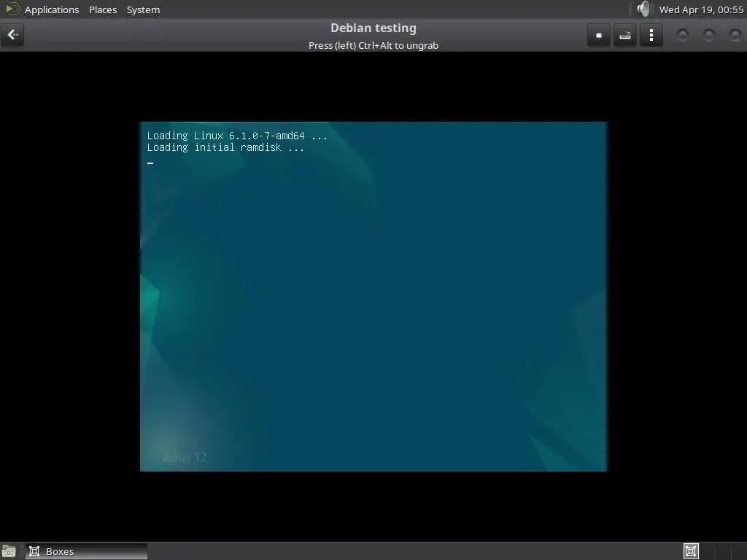Open the keyboard shortcuts send-keys button
Screen dimensions: 747x560
pyautogui.click(x=625, y=35)
